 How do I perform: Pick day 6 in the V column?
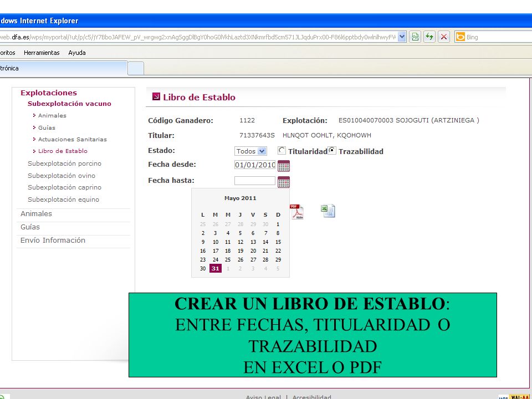click(253, 233)
